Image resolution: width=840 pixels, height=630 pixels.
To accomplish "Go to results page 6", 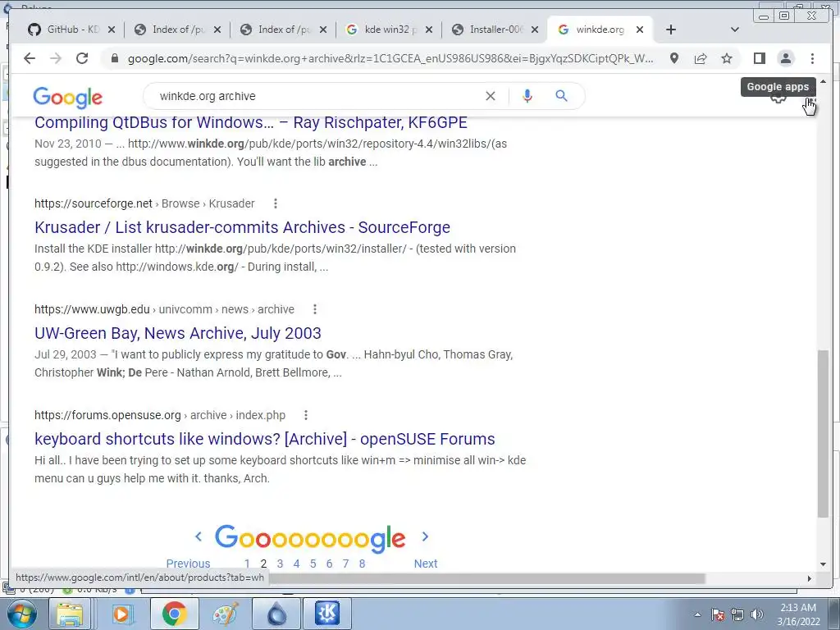I will [x=330, y=564].
